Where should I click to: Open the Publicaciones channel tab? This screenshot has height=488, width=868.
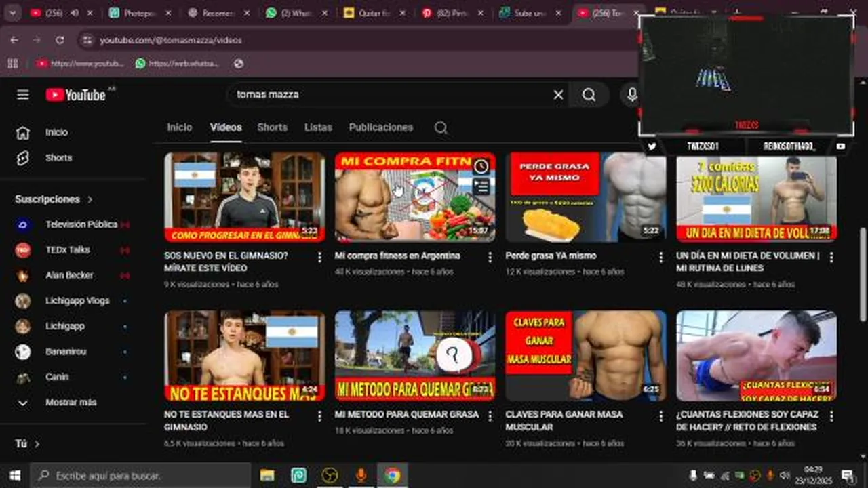tap(381, 127)
